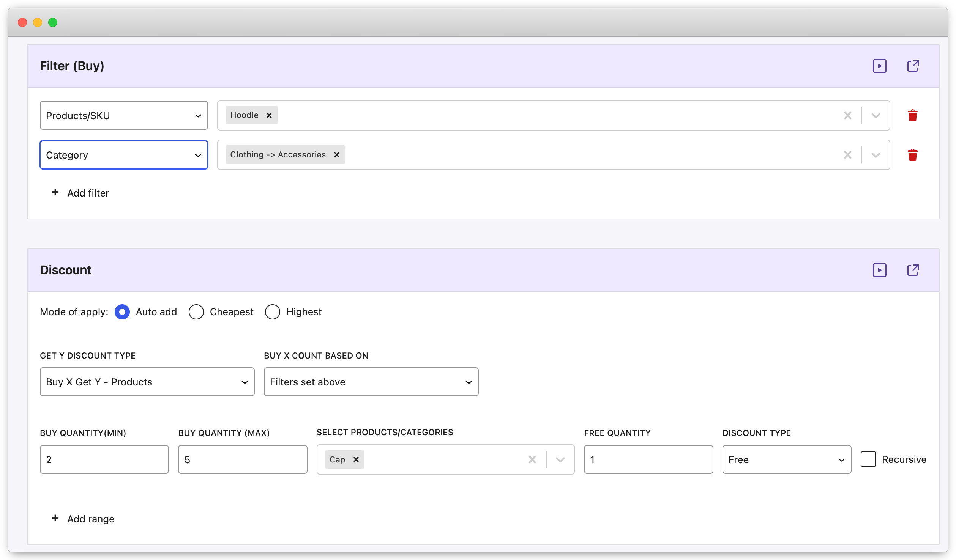Open the Category filter type dropdown
Image resolution: width=956 pixels, height=560 pixels.
click(124, 155)
